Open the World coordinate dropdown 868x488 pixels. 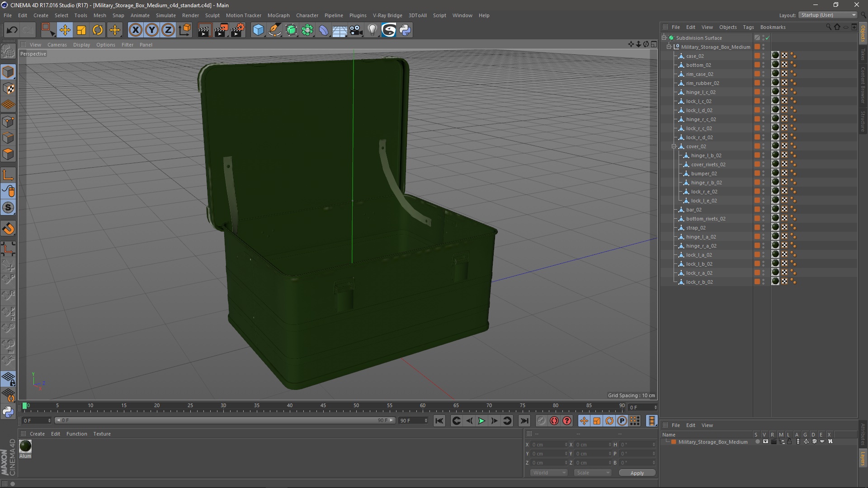(549, 473)
